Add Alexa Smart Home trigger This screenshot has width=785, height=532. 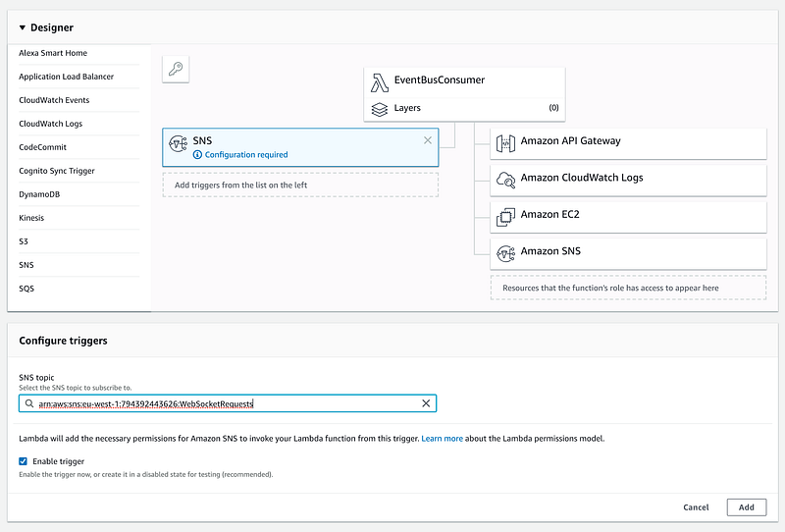point(53,53)
